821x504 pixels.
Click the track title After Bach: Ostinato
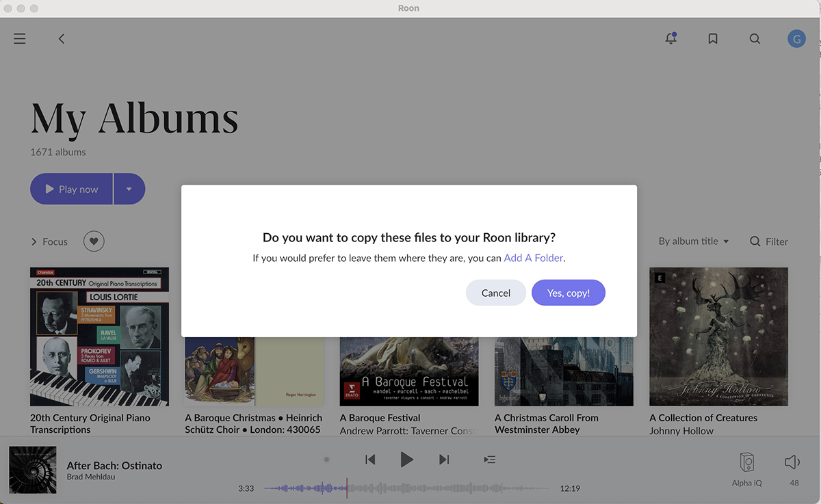[114, 466]
